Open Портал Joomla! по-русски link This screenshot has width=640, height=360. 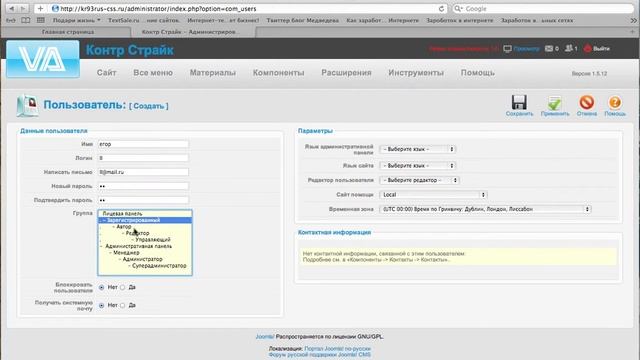pos(338,349)
